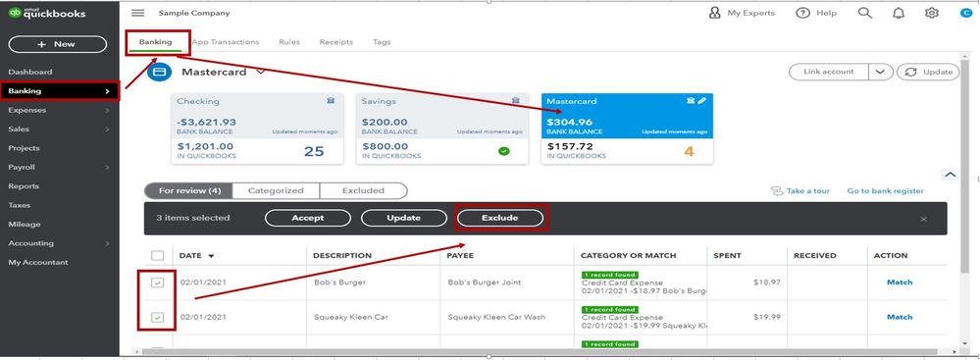This screenshot has width=980, height=360.
Task: Click the Update bank feed button
Action: [928, 72]
